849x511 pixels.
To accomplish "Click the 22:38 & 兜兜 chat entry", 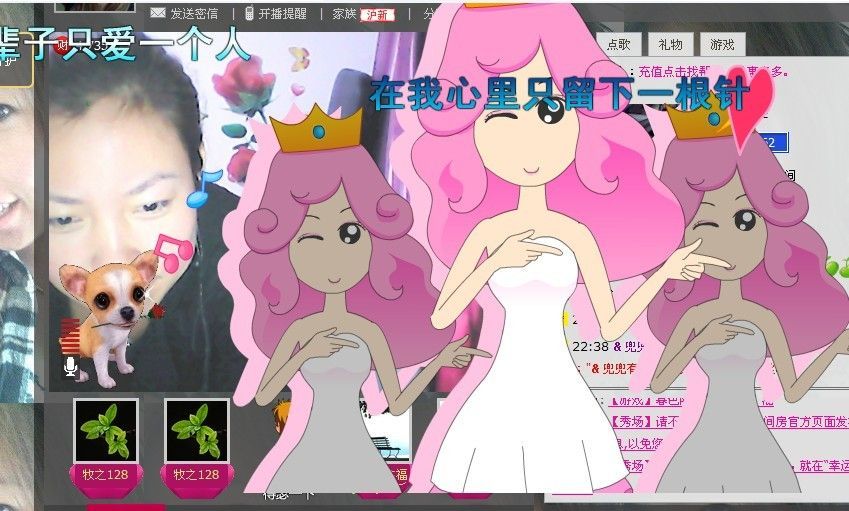I will click(x=608, y=346).
